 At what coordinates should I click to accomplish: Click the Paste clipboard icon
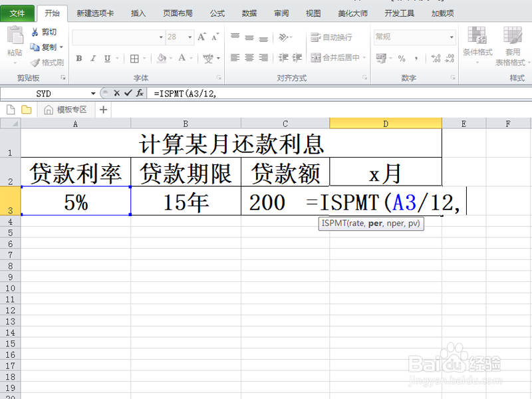click(x=15, y=36)
